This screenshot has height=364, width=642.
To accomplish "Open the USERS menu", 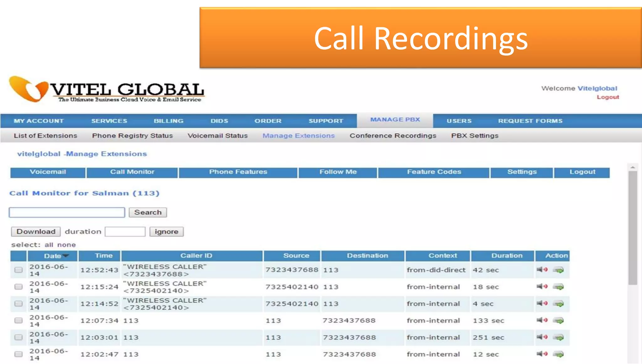I will coord(459,121).
